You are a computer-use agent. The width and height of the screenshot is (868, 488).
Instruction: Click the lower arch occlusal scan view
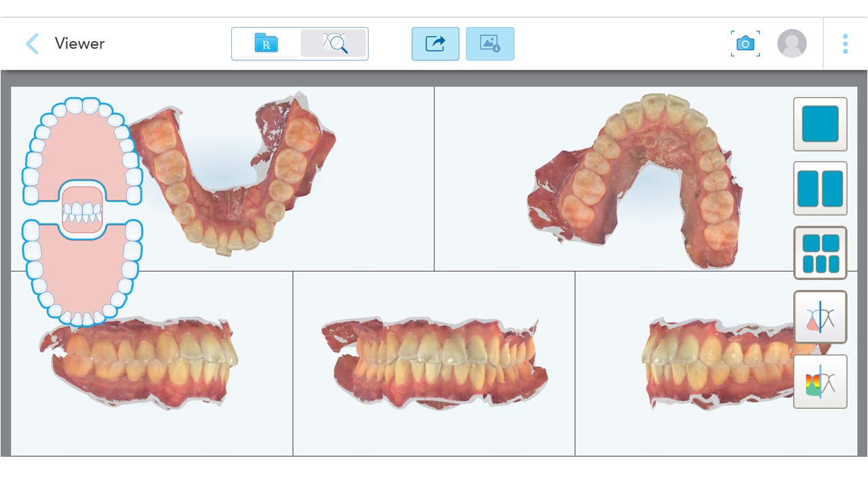click(x=636, y=178)
